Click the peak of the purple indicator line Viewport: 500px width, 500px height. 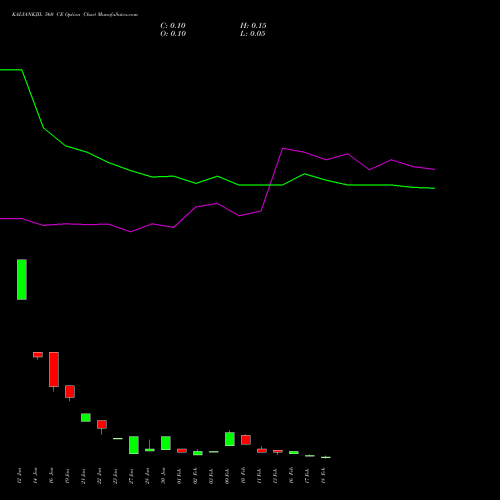tap(283, 148)
